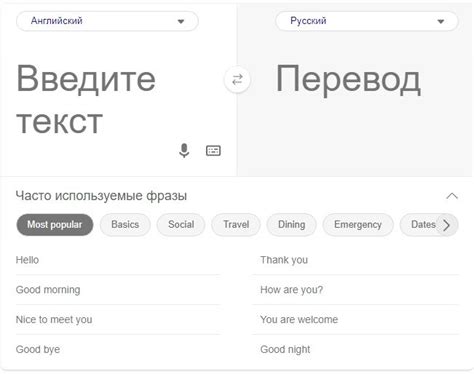
Task: Choose the phrase Hello
Action: [x=118, y=260]
